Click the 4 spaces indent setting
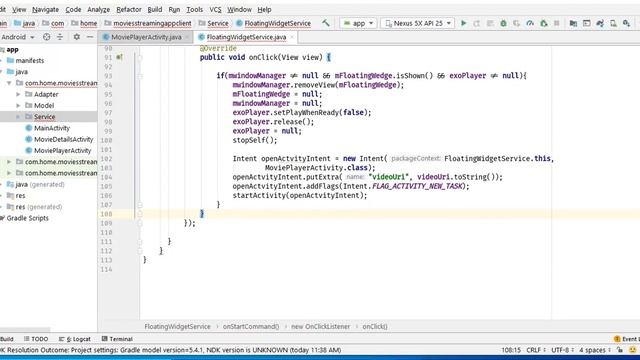This screenshot has height=360, width=640. 594,350
